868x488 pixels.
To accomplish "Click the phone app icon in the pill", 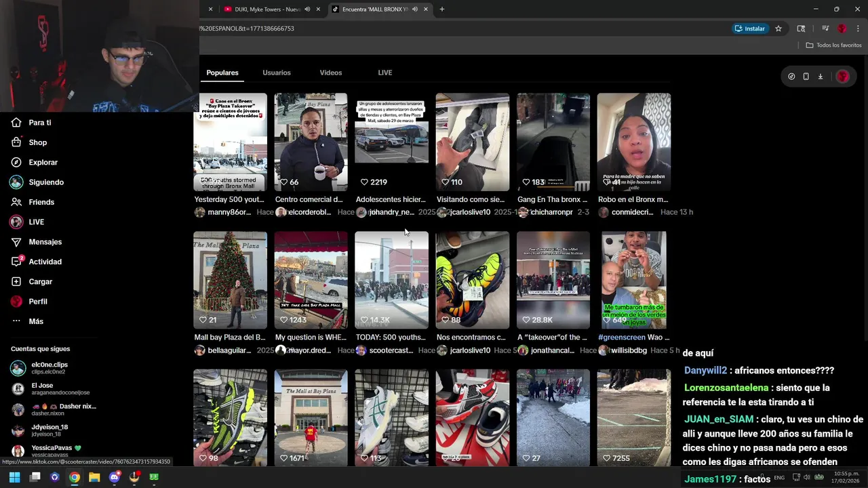I will pyautogui.click(x=806, y=77).
